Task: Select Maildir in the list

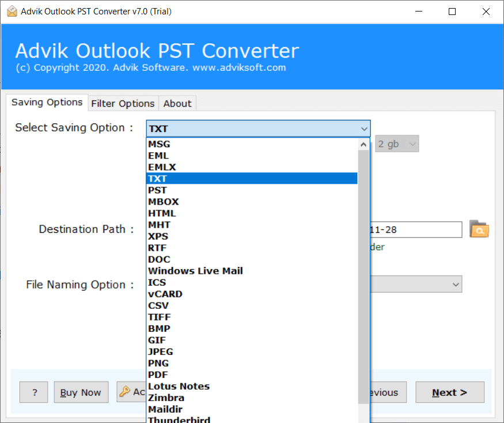Action: pyautogui.click(x=252, y=410)
